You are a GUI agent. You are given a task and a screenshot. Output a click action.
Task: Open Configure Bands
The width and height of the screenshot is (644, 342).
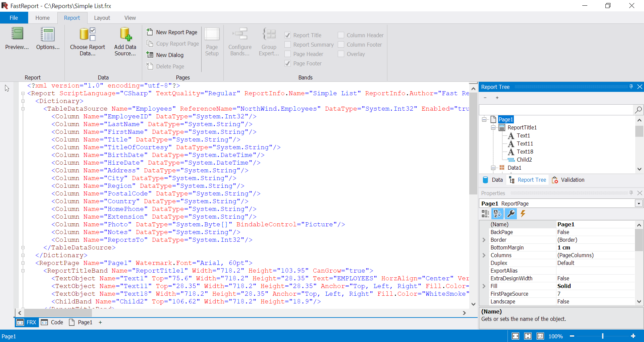click(x=240, y=42)
